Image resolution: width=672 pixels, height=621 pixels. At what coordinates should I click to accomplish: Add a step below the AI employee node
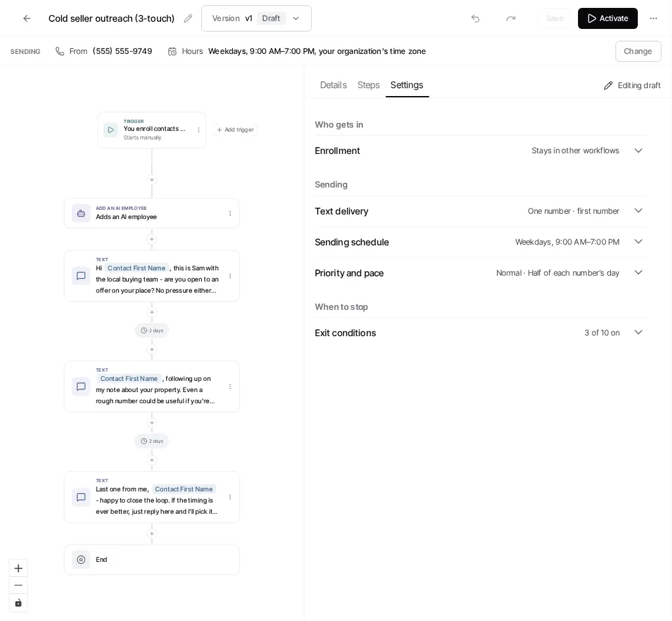point(152,239)
